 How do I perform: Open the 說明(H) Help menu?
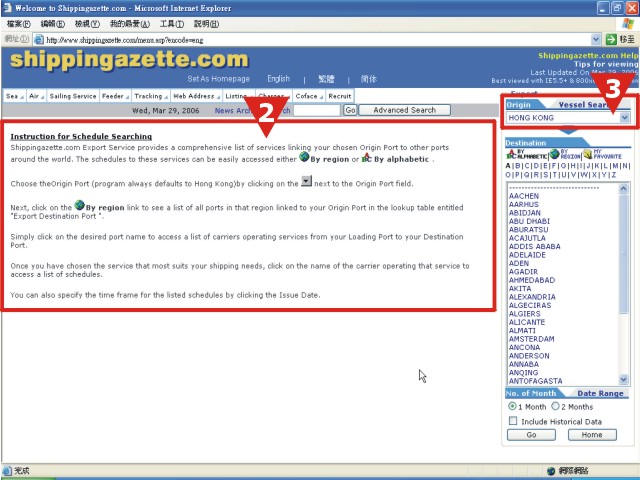point(206,24)
